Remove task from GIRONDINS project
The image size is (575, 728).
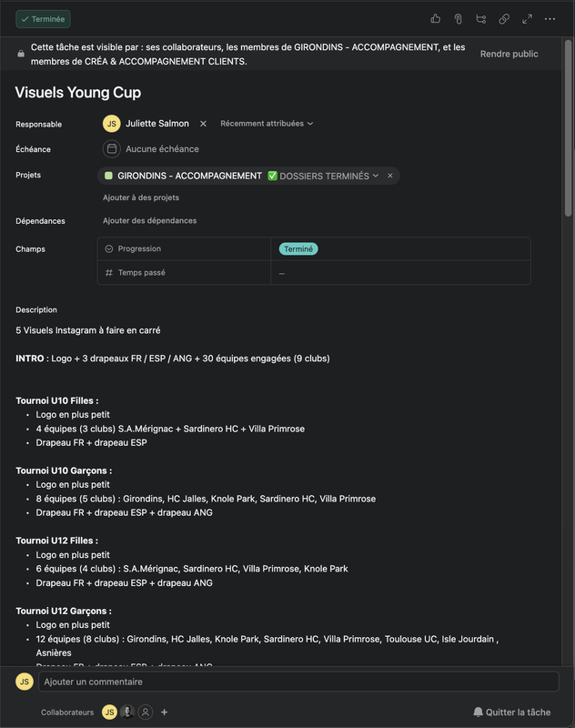(x=390, y=176)
